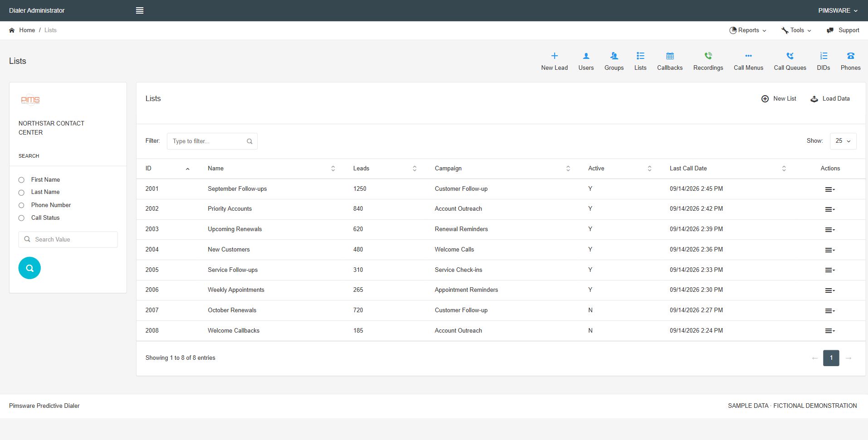Click the Support chat icon link

tap(843, 30)
